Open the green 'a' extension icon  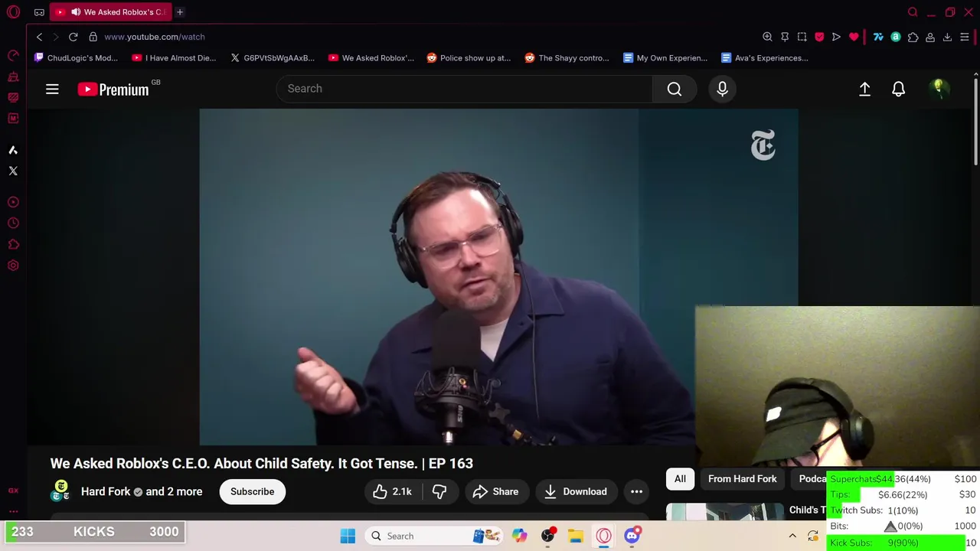[896, 37]
